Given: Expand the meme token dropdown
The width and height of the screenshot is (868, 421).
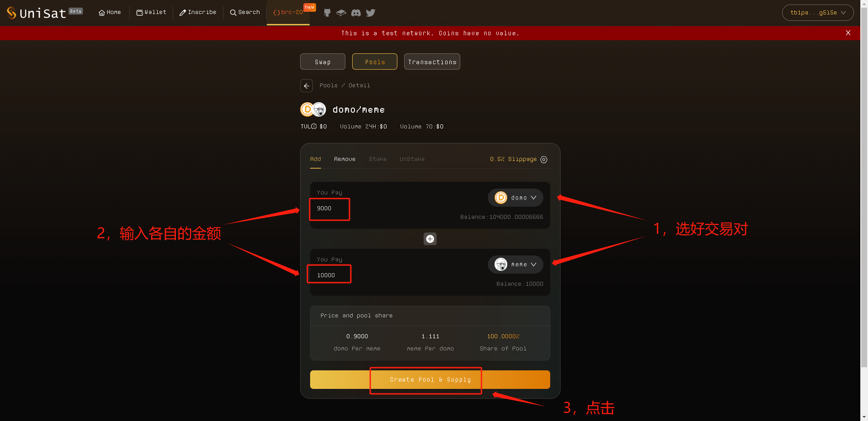Looking at the screenshot, I should tap(515, 265).
